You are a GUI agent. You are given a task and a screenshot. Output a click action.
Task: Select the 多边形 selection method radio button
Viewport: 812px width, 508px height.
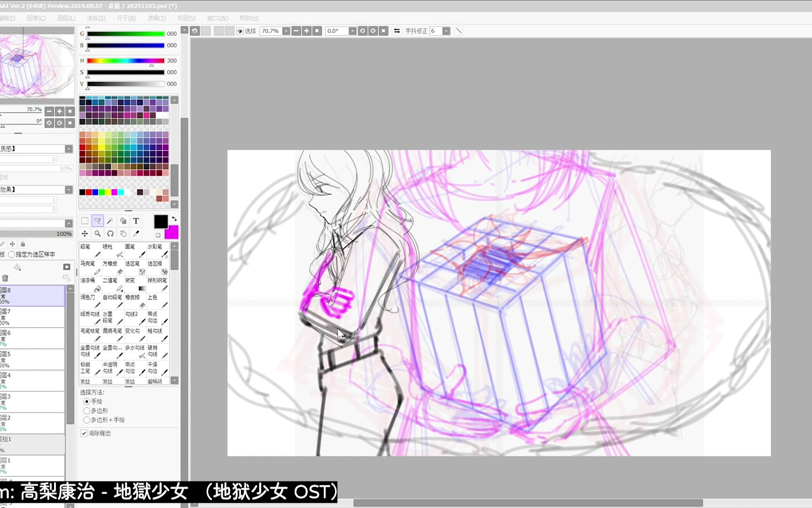tap(87, 411)
